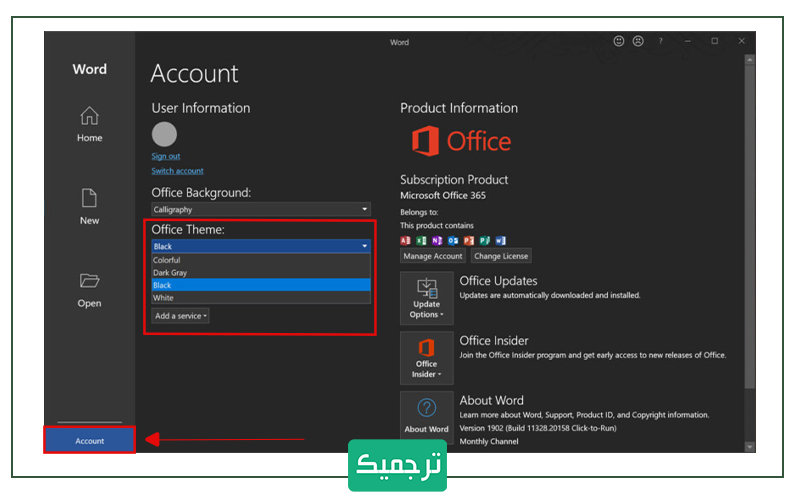Image resolution: width=800 pixels, height=500 pixels.
Task: Click the scrollbar up arrow
Action: click(x=749, y=59)
